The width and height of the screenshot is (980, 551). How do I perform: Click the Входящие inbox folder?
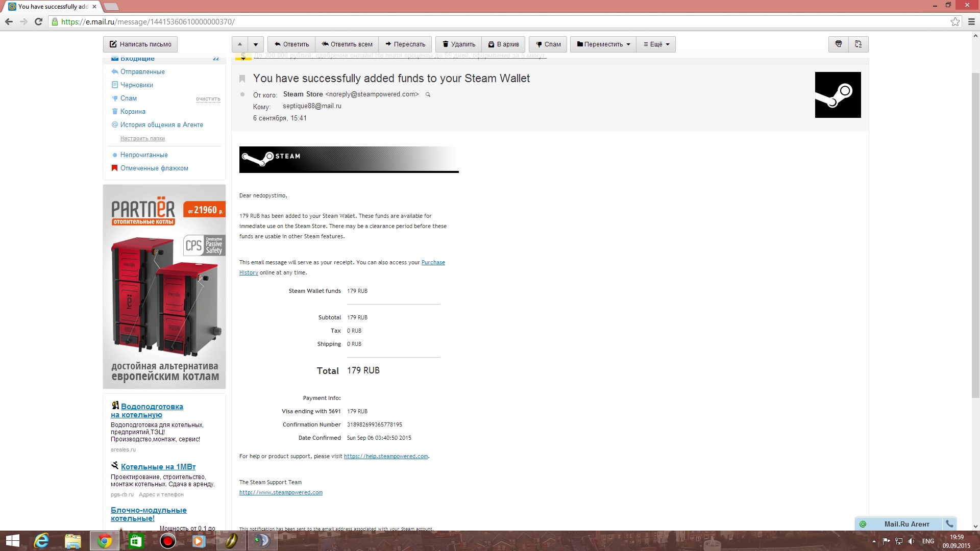click(x=137, y=59)
